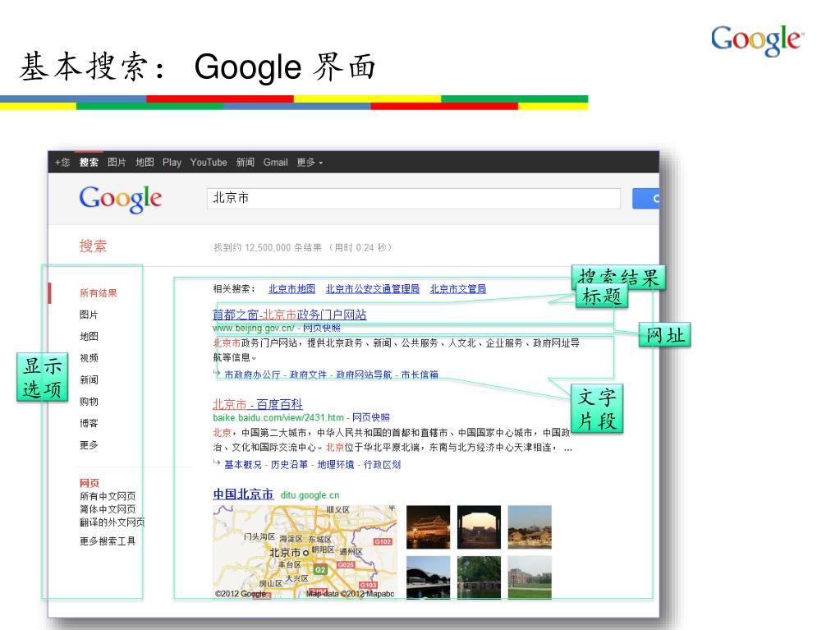Open sitelink 市政府办公厅
Screen dimensions: 840x630
[252, 375]
